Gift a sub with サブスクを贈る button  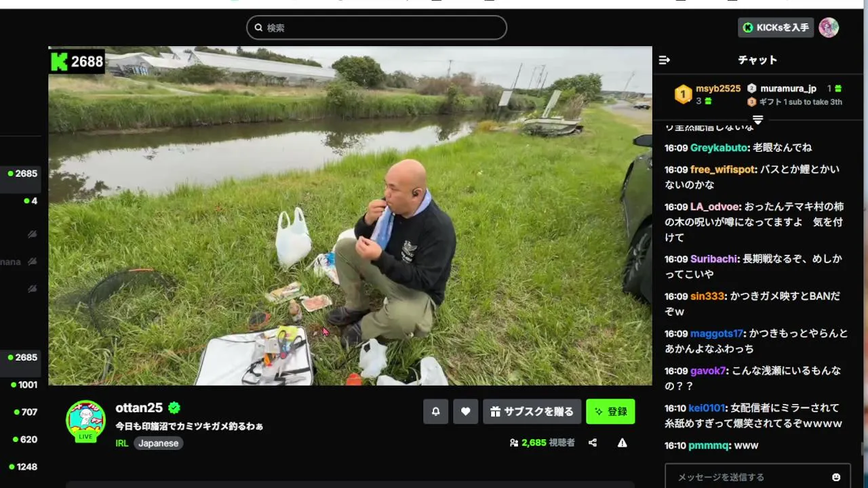click(x=532, y=411)
